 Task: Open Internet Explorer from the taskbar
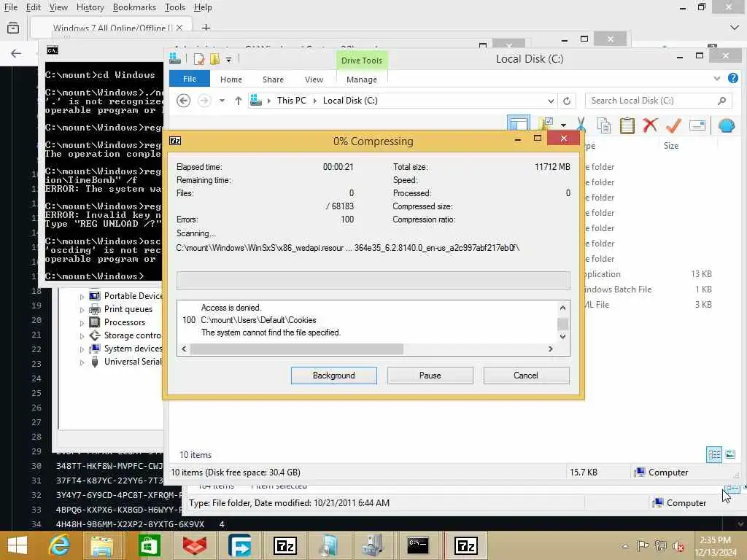(59, 545)
